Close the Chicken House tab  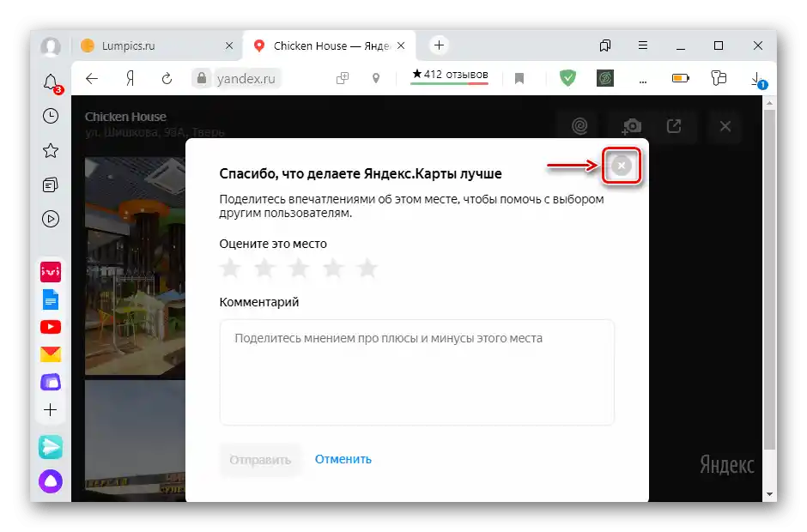pyautogui.click(x=401, y=45)
